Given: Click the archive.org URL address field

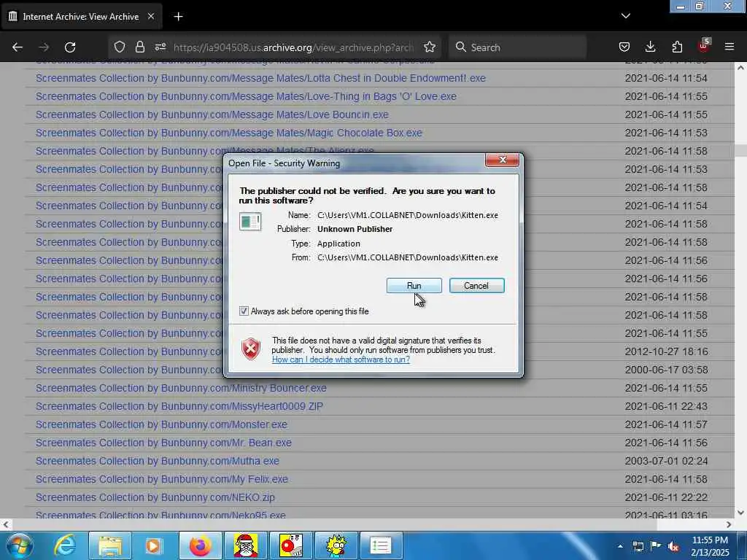Looking at the screenshot, I should pos(293,47).
